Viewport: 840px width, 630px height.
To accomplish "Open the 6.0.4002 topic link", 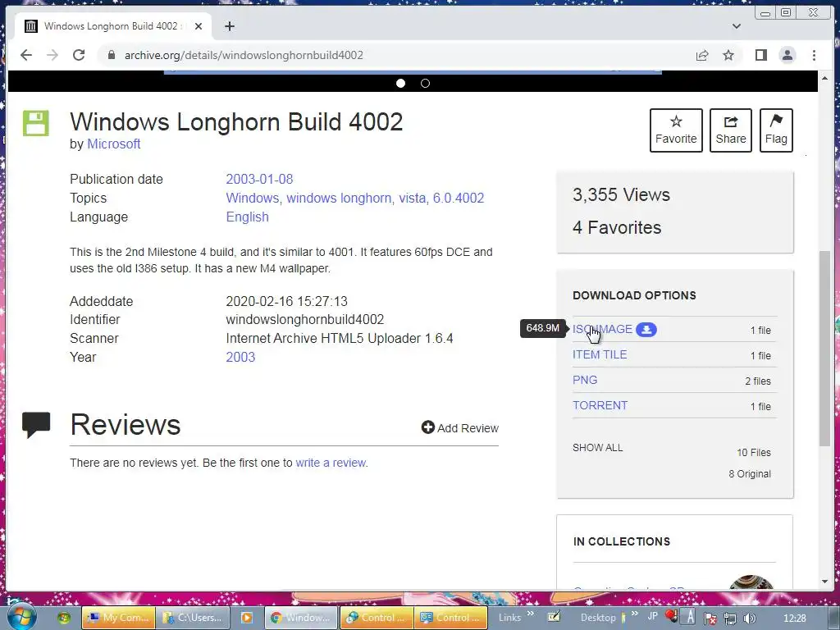I will (459, 198).
